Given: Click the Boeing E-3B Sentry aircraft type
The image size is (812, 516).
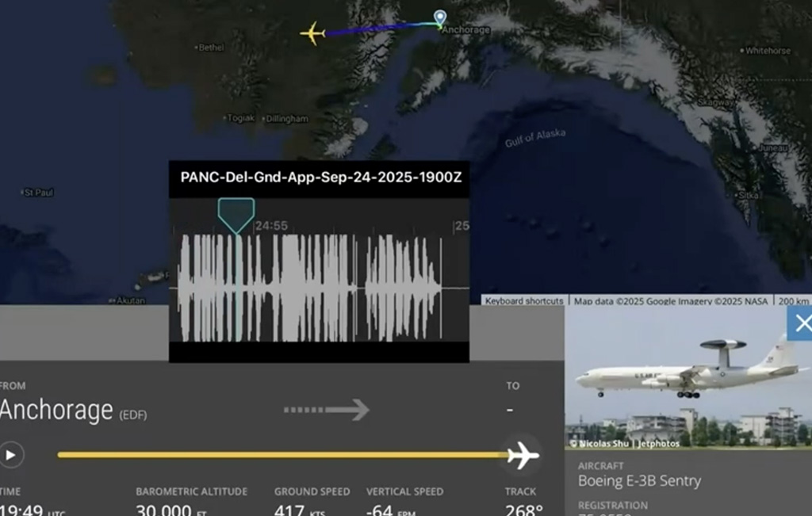Looking at the screenshot, I should click(x=639, y=480).
